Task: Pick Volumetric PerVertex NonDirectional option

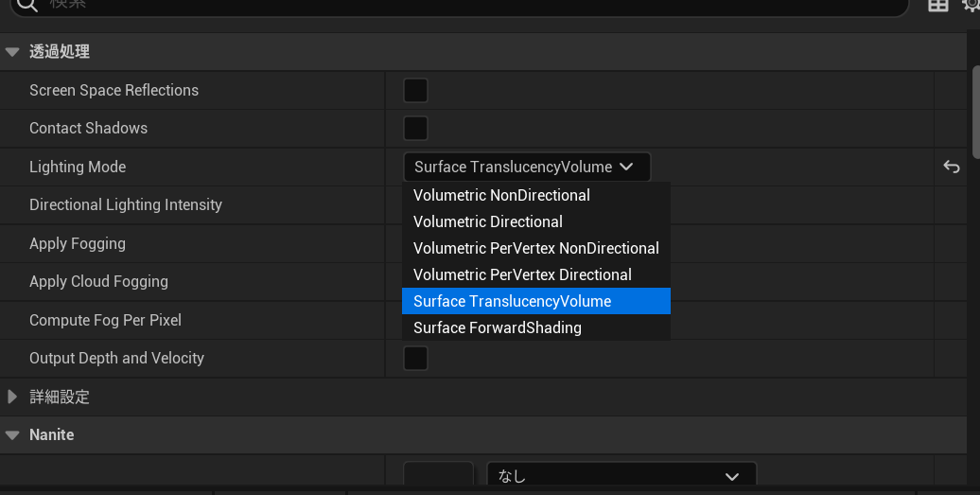Action: tap(535, 249)
